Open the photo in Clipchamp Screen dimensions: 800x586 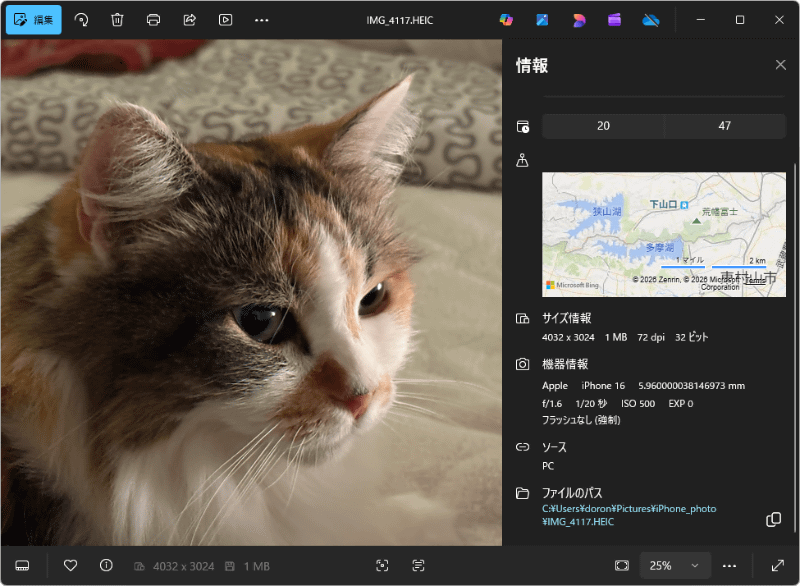click(x=615, y=19)
